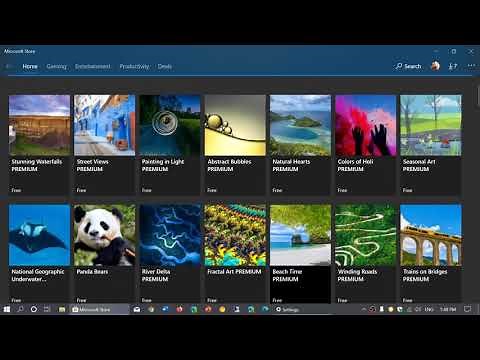Open River Delta PREMIUM theme

click(x=170, y=254)
